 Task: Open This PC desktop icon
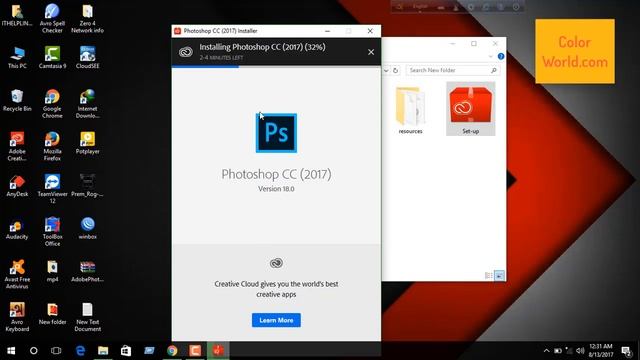pos(17,57)
